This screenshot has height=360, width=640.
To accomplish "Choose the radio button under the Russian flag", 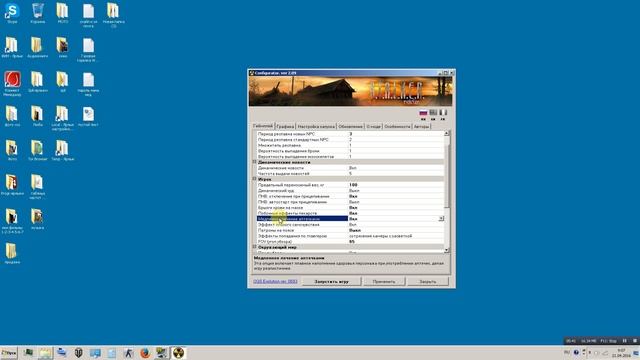I will pyautogui.click(x=423, y=119).
